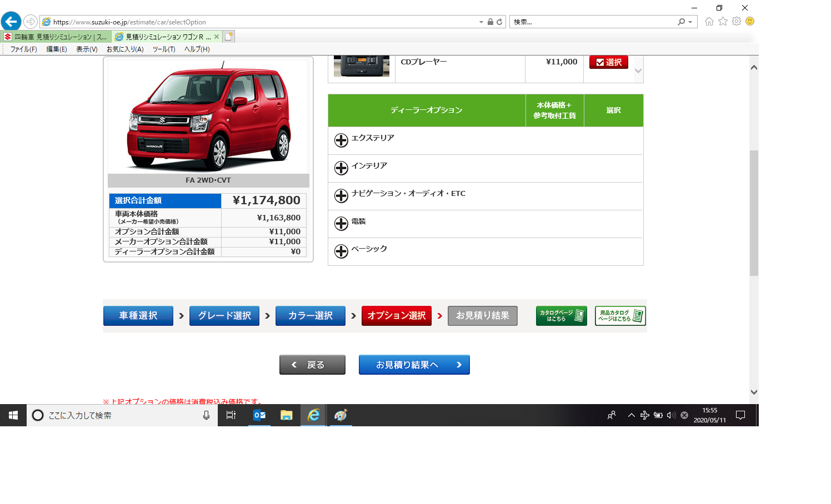Click the options list inner scroll down arrow
Screen dimensions: 831x504
click(638, 71)
